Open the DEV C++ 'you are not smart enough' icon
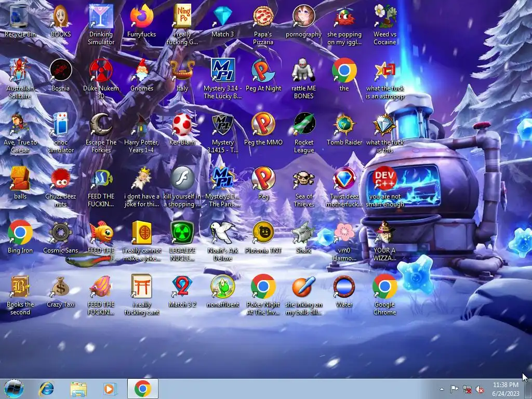532x399 pixels. pos(385,187)
